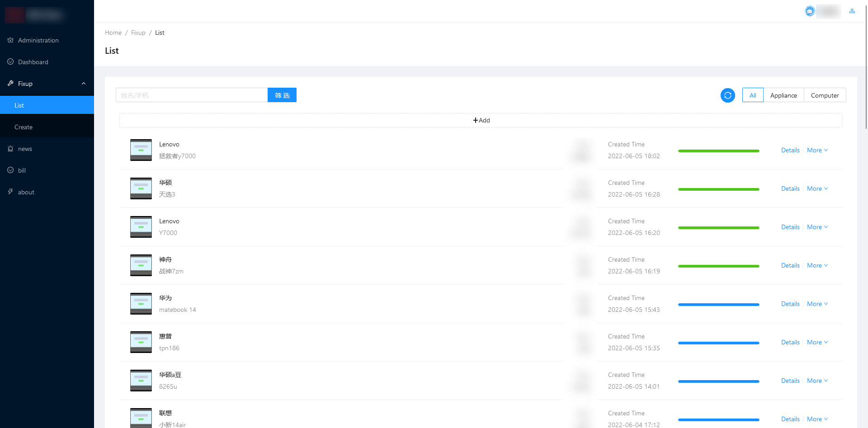Click Fixup in the breadcrumb
868x428 pixels.
pos(138,33)
